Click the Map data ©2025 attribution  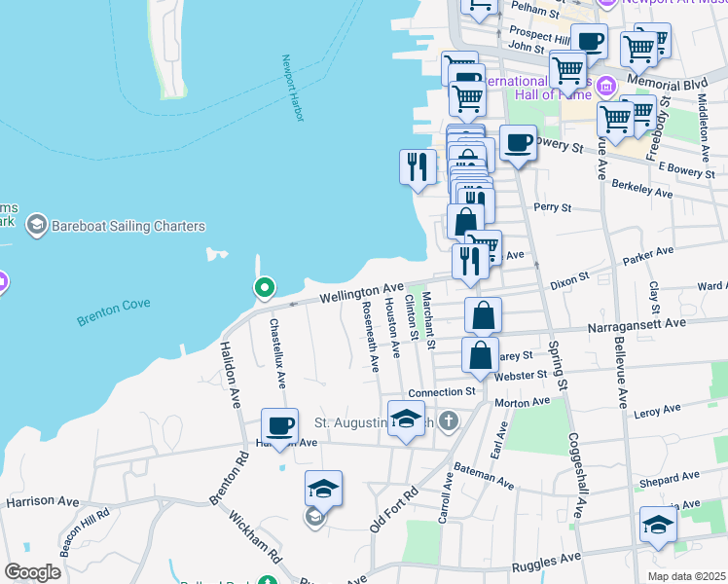pos(687,577)
